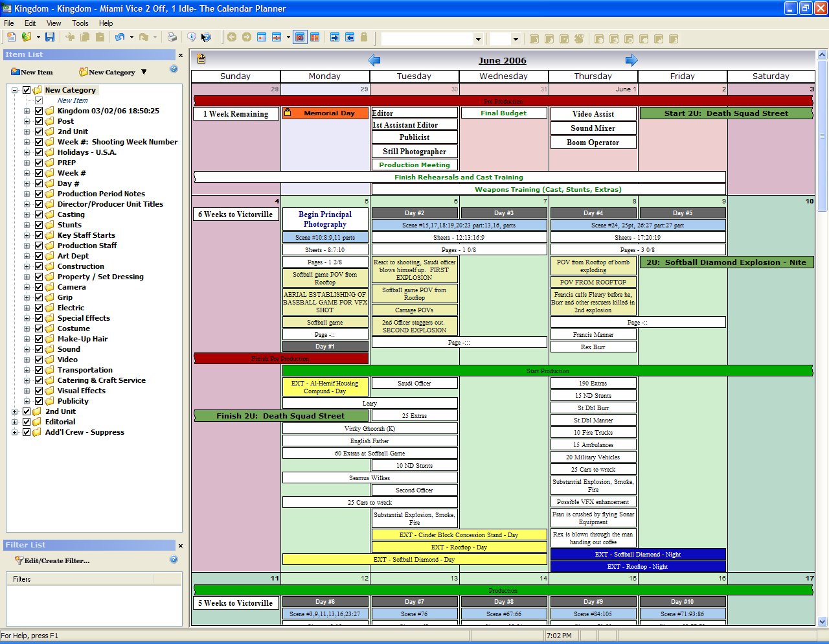Screen dimensions: 829x644
Task: Click the Undo arrow icon
Action: pyautogui.click(x=120, y=38)
